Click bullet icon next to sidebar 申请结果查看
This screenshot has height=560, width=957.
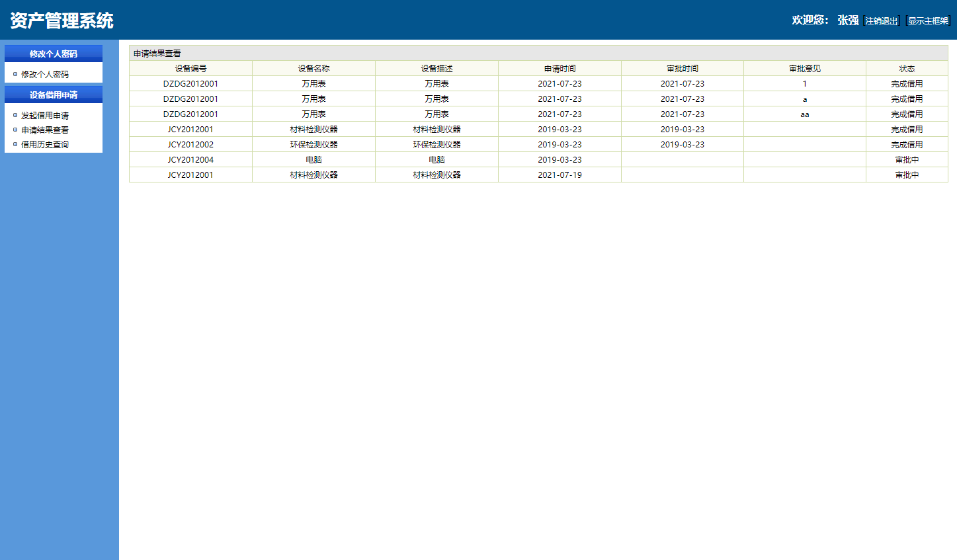click(x=15, y=130)
